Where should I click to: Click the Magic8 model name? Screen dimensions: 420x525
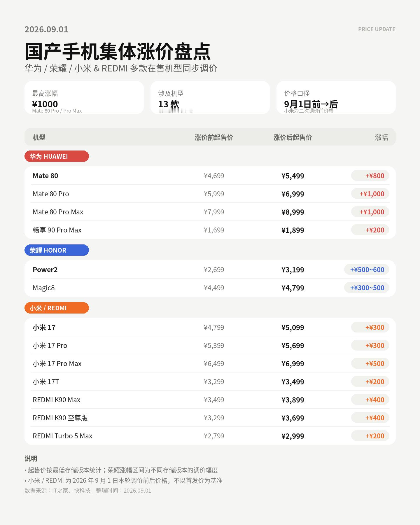(44, 288)
